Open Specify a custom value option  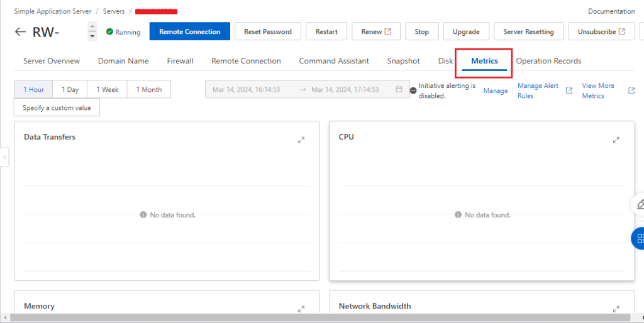tap(57, 107)
